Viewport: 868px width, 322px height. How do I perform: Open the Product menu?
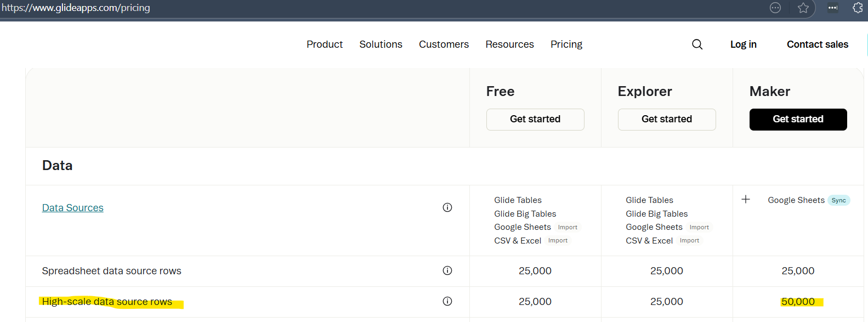pos(325,44)
